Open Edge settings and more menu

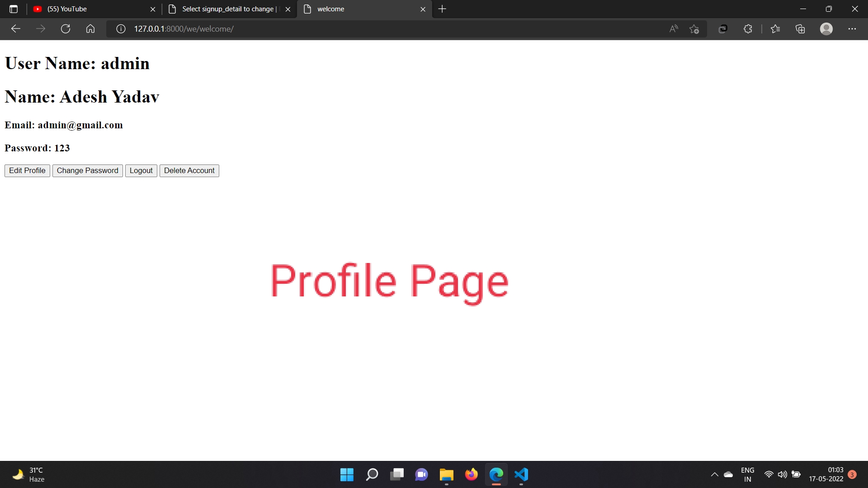(853, 28)
